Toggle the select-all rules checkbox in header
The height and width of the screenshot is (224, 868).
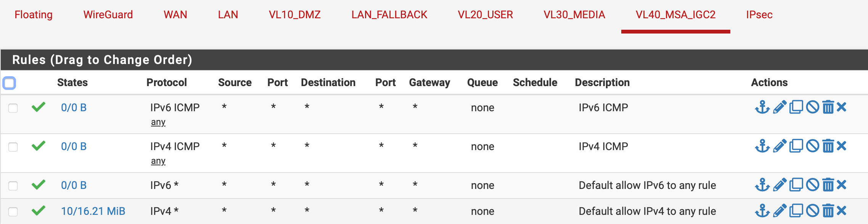9,83
